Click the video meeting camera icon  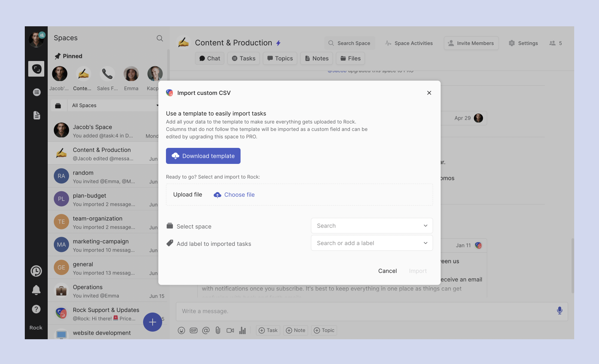pyautogui.click(x=230, y=330)
